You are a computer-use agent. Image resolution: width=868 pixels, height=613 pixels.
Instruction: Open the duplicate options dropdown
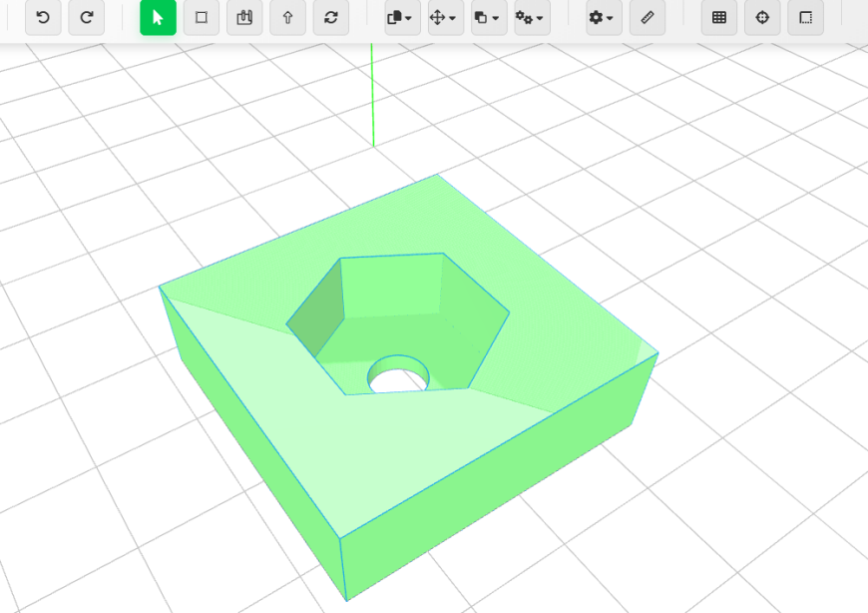click(x=488, y=18)
